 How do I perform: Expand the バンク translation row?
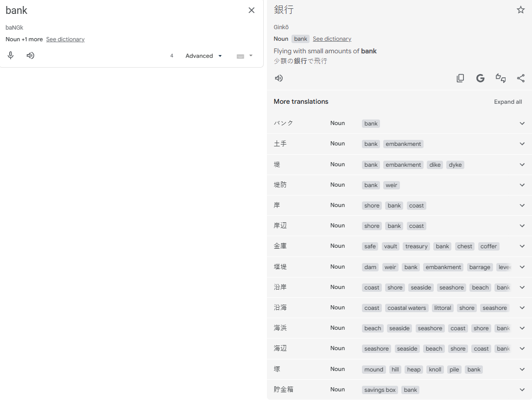(522, 124)
